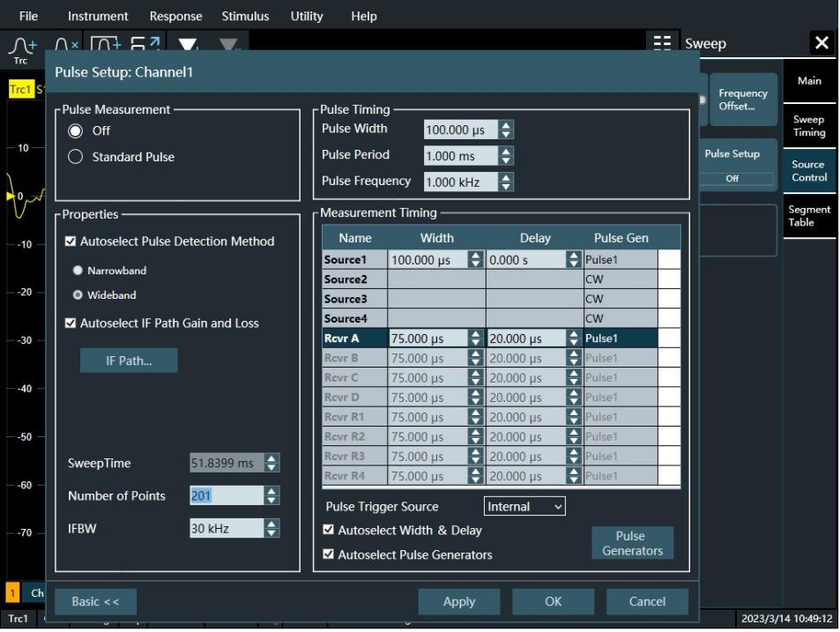840x632 pixels.
Task: Click the Number of Points input field
Action: [x=227, y=496]
